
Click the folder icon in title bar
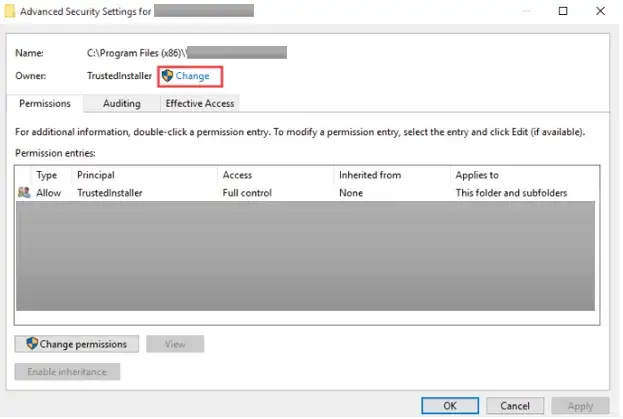10,11
